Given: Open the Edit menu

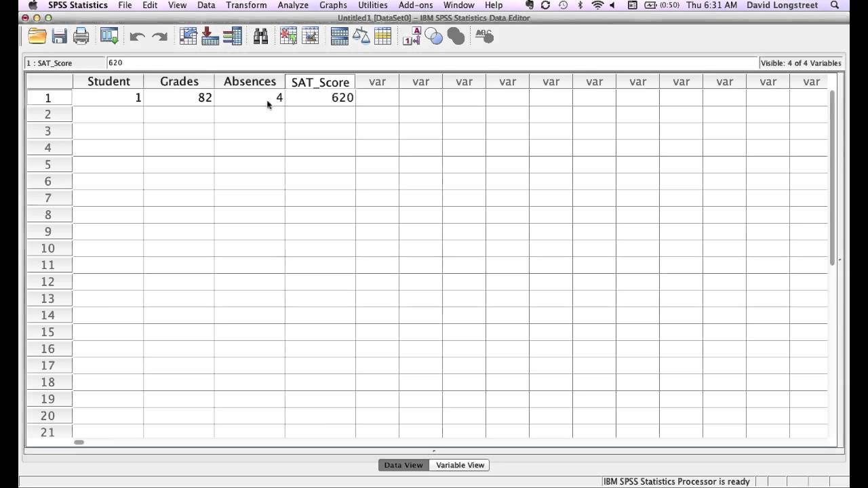Looking at the screenshot, I should point(150,5).
